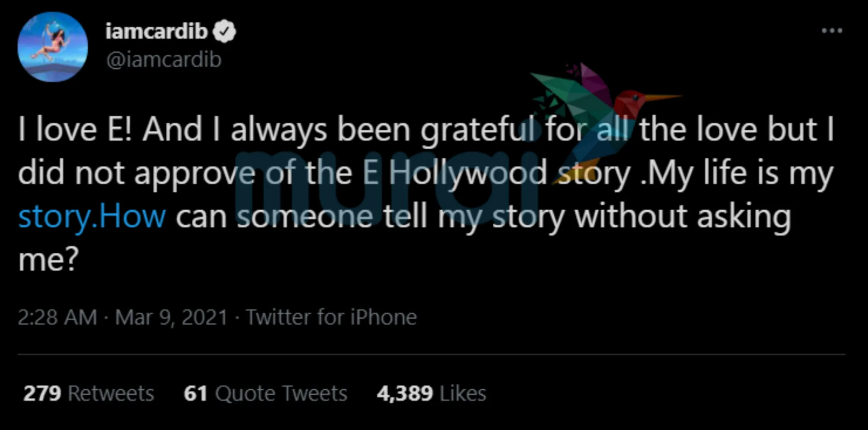Click the Mar 9, 2021 date
868x430 pixels.
click(171, 317)
